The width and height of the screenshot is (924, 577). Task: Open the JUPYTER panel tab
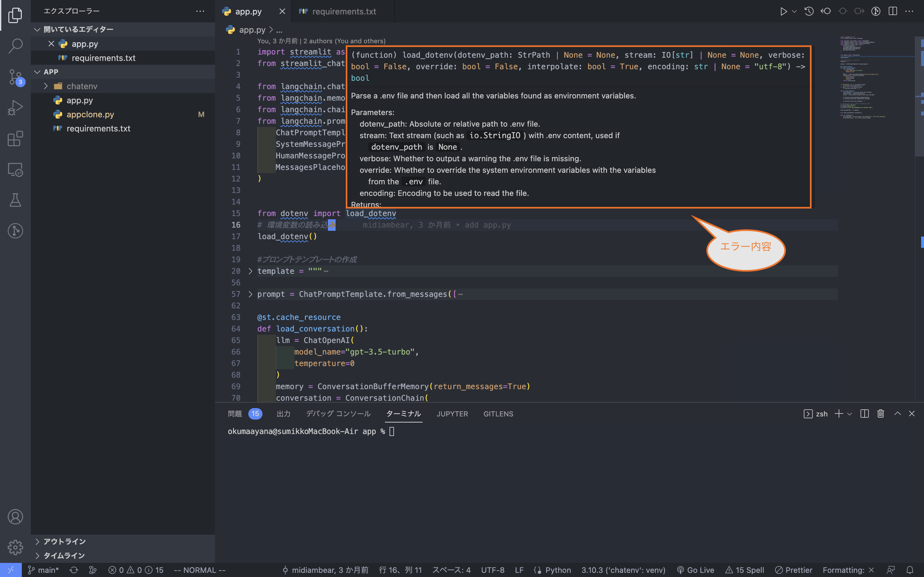click(452, 414)
